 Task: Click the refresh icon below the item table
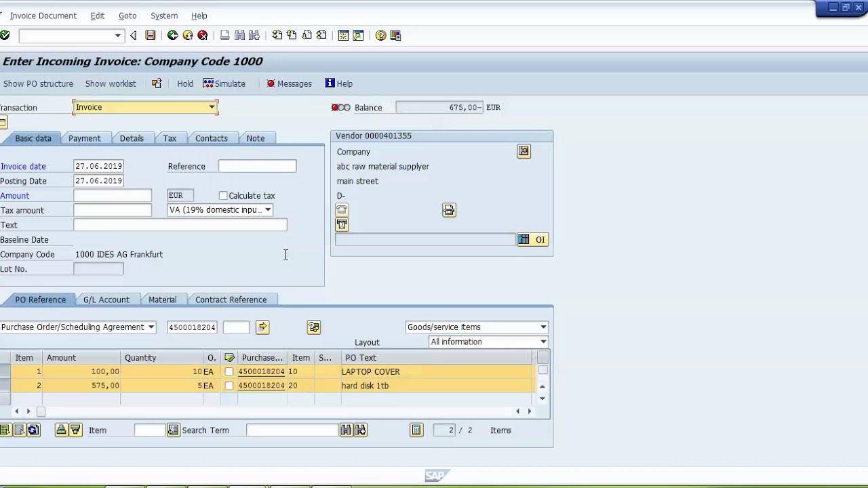click(x=33, y=430)
